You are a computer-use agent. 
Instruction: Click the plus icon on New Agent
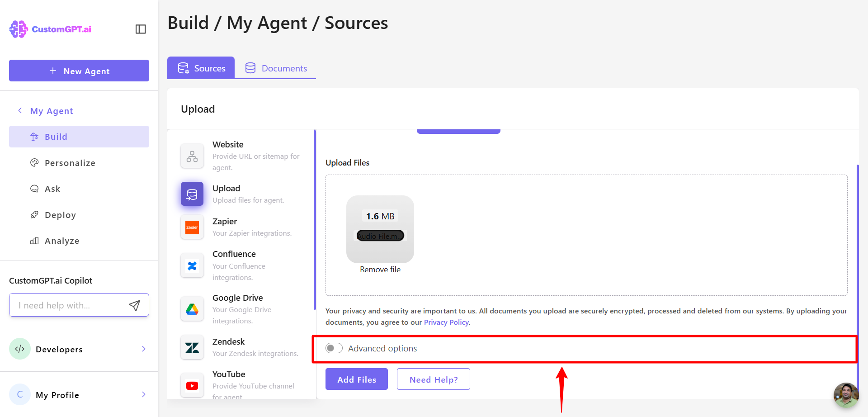(x=53, y=71)
